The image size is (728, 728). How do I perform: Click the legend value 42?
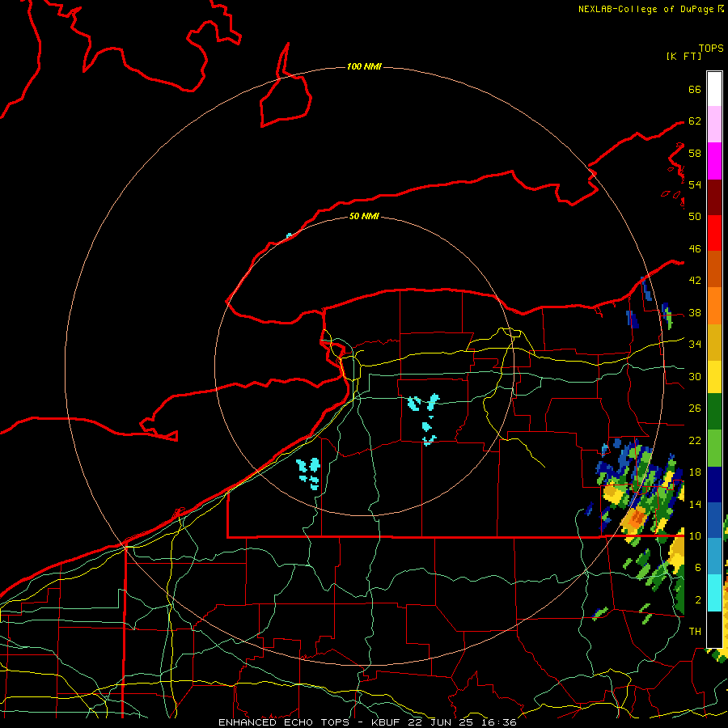point(695,281)
